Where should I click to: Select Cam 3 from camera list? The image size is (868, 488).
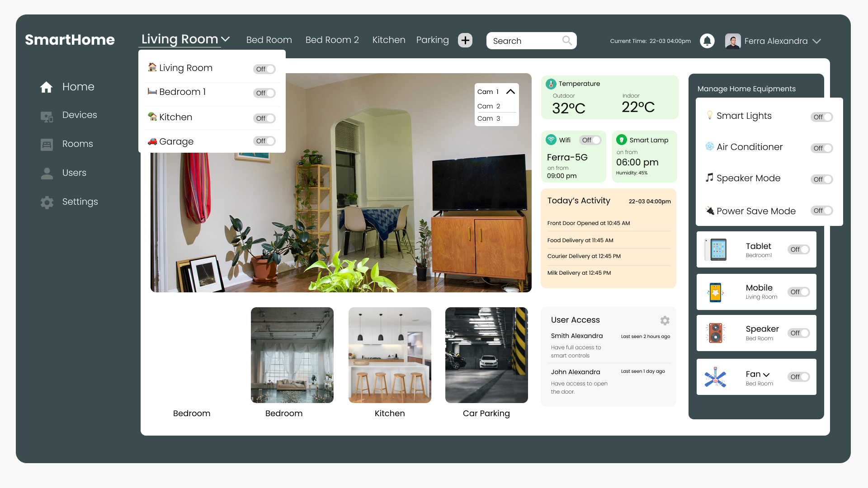click(489, 118)
